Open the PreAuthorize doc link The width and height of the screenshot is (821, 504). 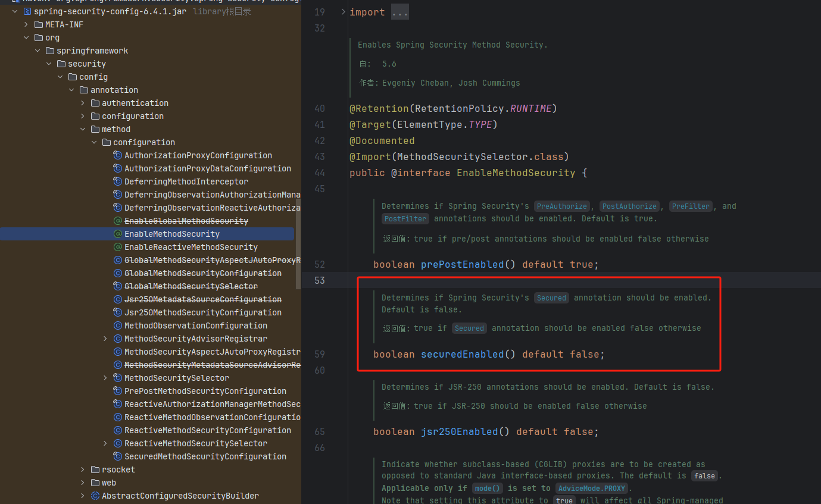pos(563,206)
